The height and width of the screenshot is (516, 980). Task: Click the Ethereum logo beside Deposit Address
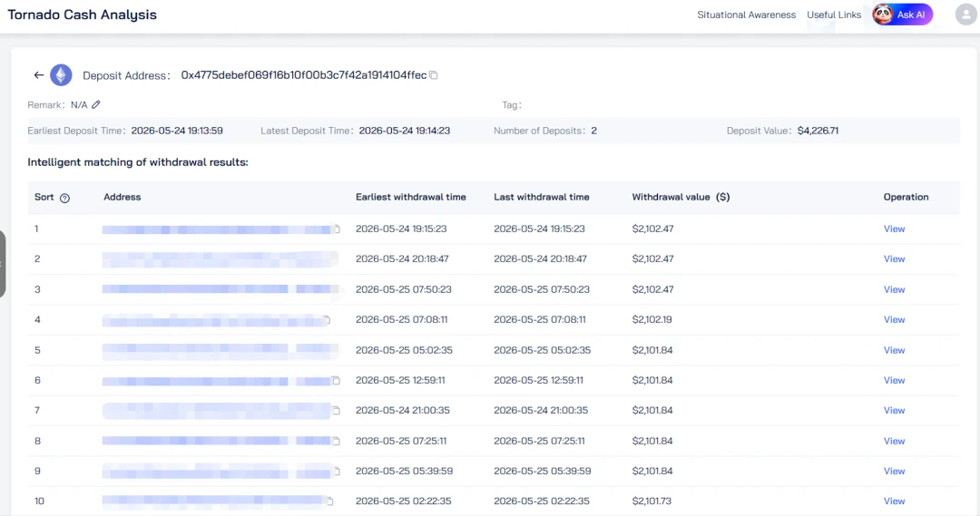(x=62, y=75)
